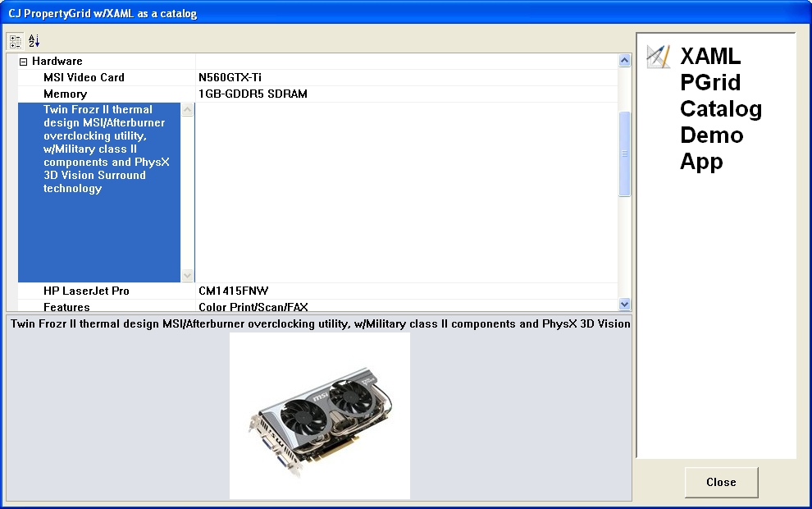The width and height of the screenshot is (812, 509).
Task: Switch to Categorized view in property grid toolbar
Action: tap(15, 41)
